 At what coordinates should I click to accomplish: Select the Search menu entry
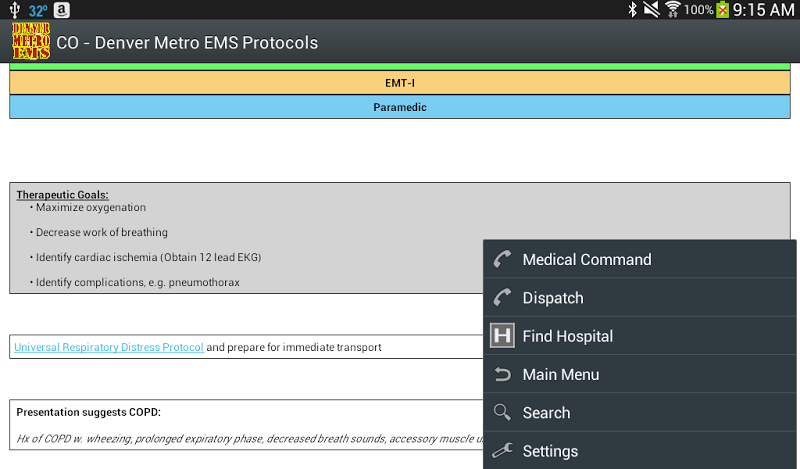click(546, 412)
